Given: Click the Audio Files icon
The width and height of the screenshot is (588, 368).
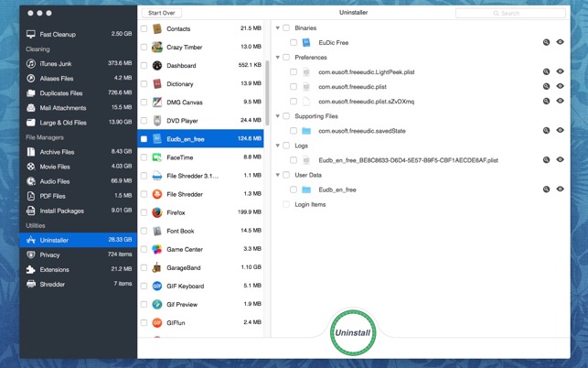Looking at the screenshot, I should [31, 181].
